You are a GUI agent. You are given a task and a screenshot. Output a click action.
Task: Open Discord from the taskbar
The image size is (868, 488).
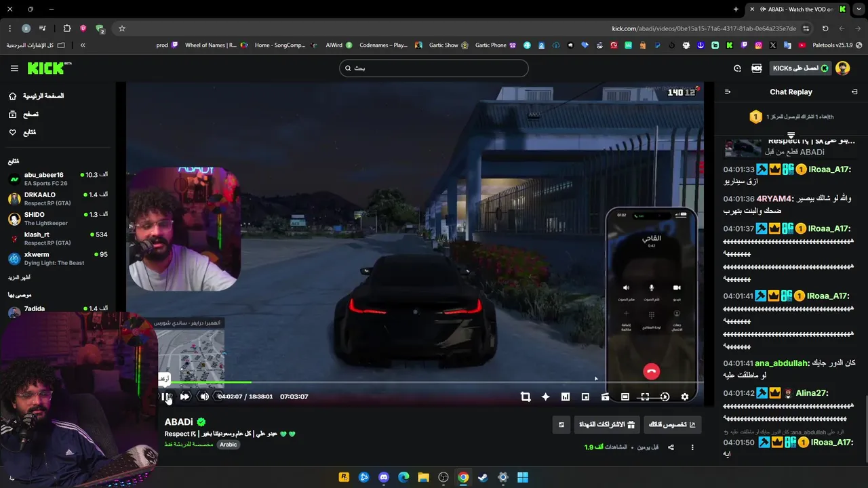click(x=384, y=477)
